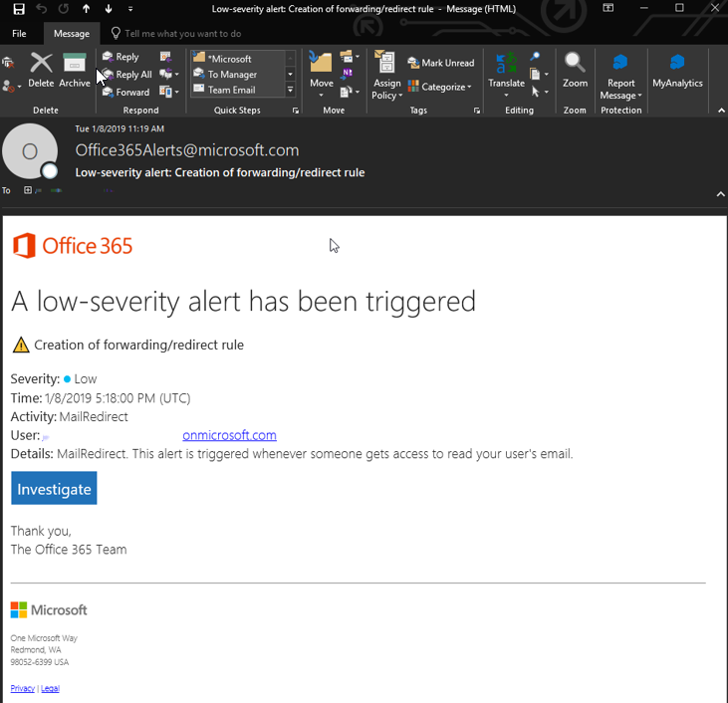728x703 pixels.
Task: Click the Office 365 logo
Action: (x=72, y=246)
